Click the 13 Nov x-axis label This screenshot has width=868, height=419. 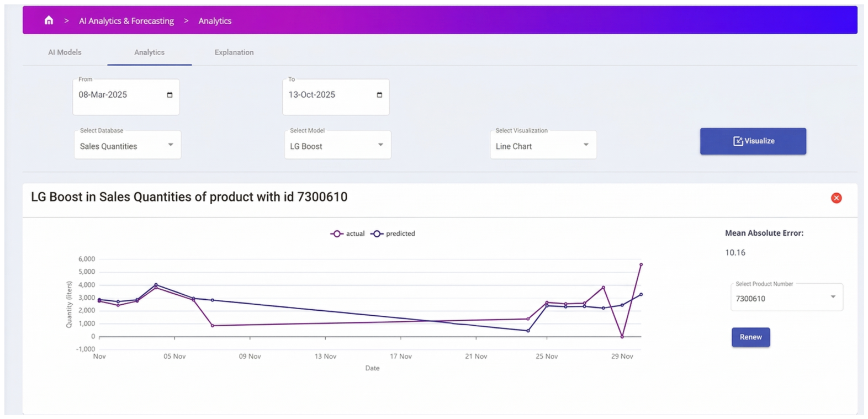point(325,357)
